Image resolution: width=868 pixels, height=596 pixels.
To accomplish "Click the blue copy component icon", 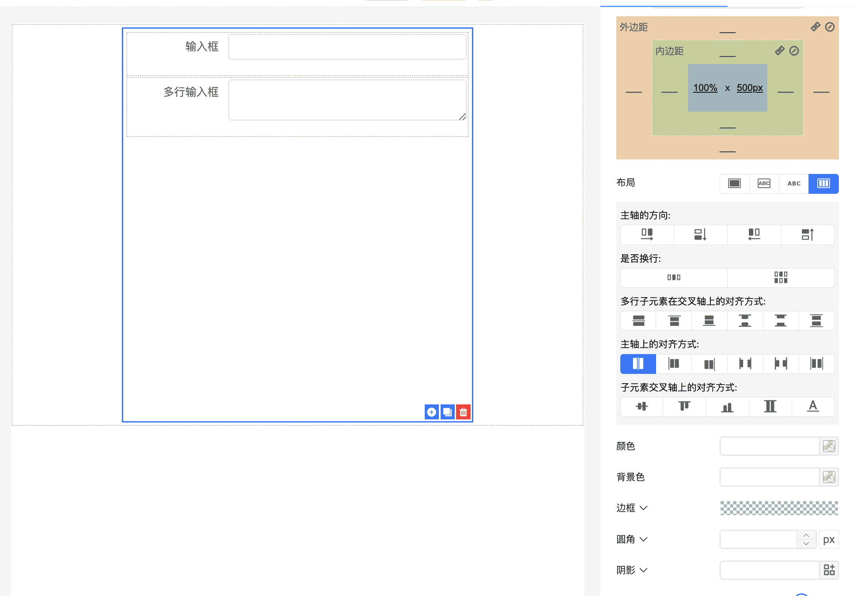I will [447, 412].
